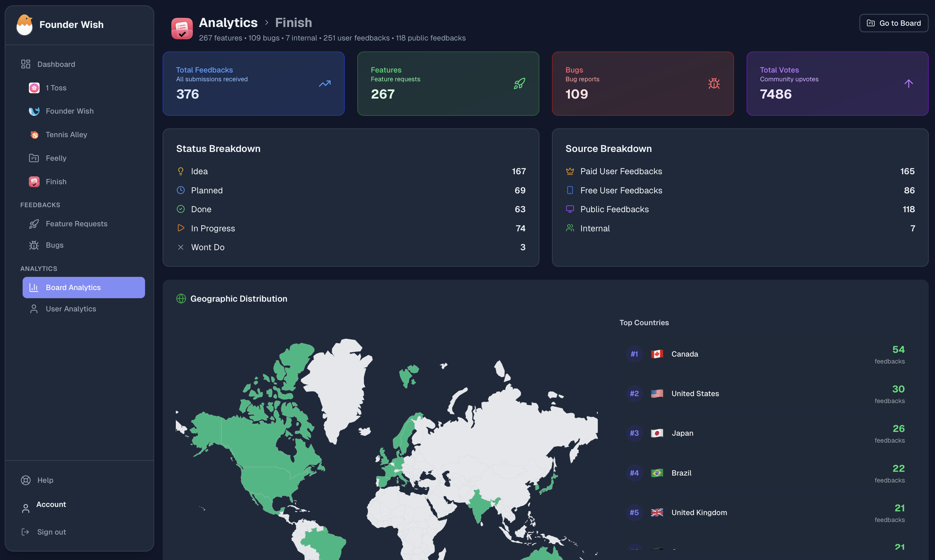Image resolution: width=935 pixels, height=560 pixels.
Task: Click the bug icon on Bugs card
Action: click(x=714, y=83)
